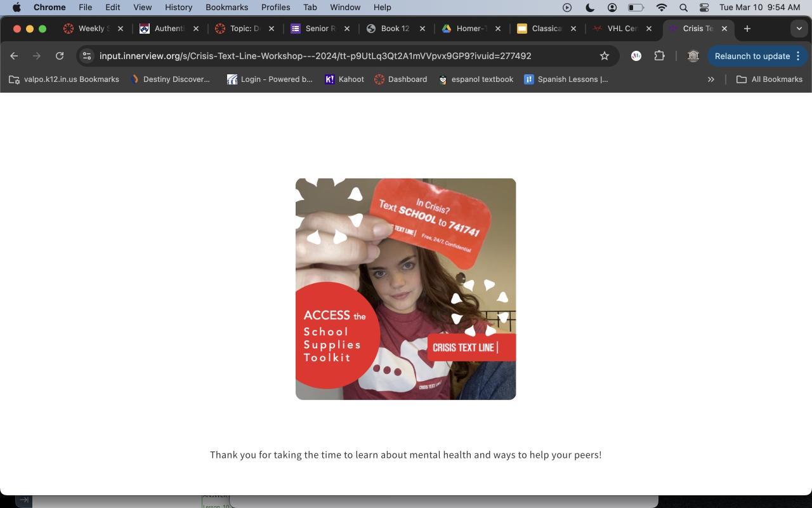Open the espanol textbook bookmark

tap(476, 79)
